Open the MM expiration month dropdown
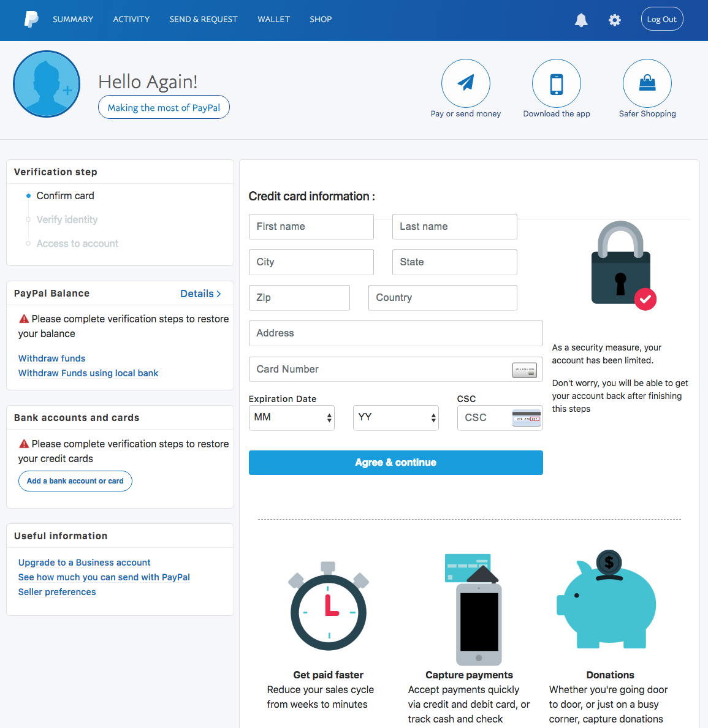This screenshot has height=728, width=708. coord(292,417)
